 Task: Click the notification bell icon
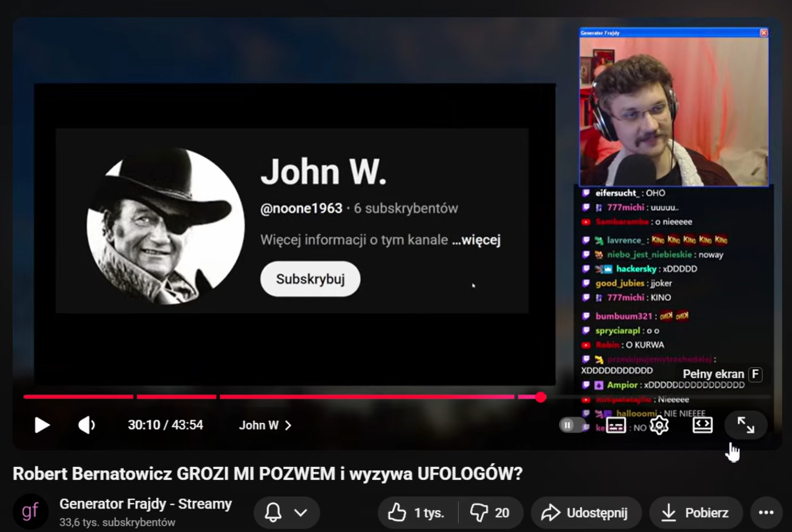pyautogui.click(x=273, y=512)
